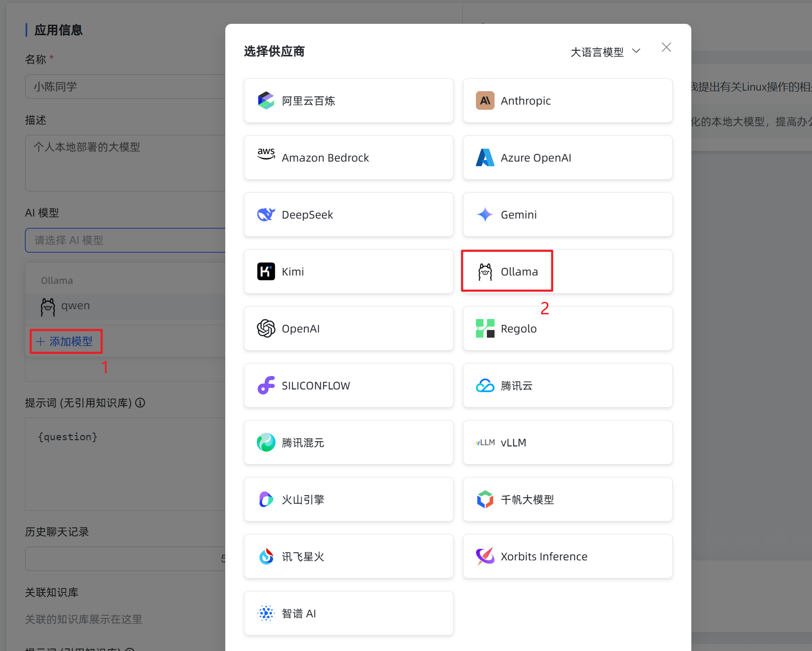Screen dimensions: 812x651
Task: Select the Azure OpenAI provider
Action: pos(568,157)
